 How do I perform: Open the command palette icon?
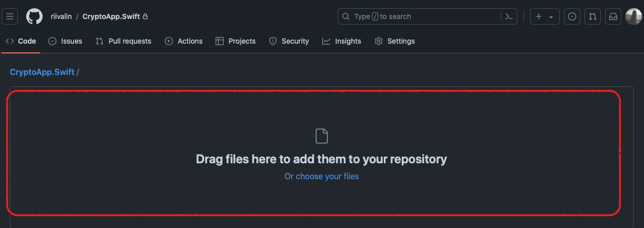pos(509,16)
